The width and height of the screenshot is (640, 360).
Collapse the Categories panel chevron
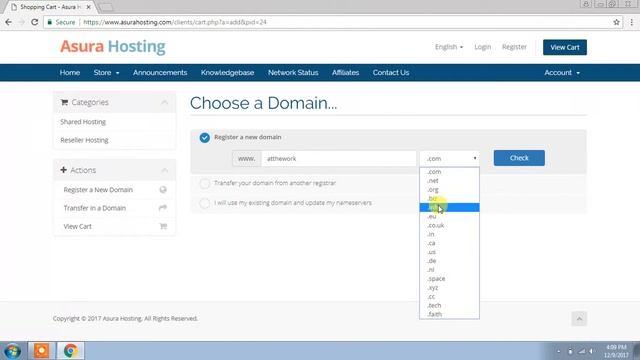pos(164,102)
